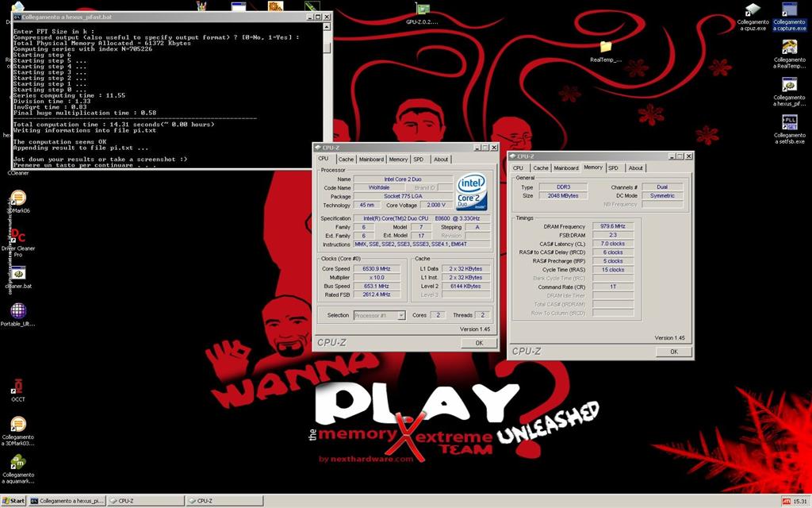Click the ATI tray icon
Image resolution: width=812 pixels, height=508 pixels.
pos(786,502)
